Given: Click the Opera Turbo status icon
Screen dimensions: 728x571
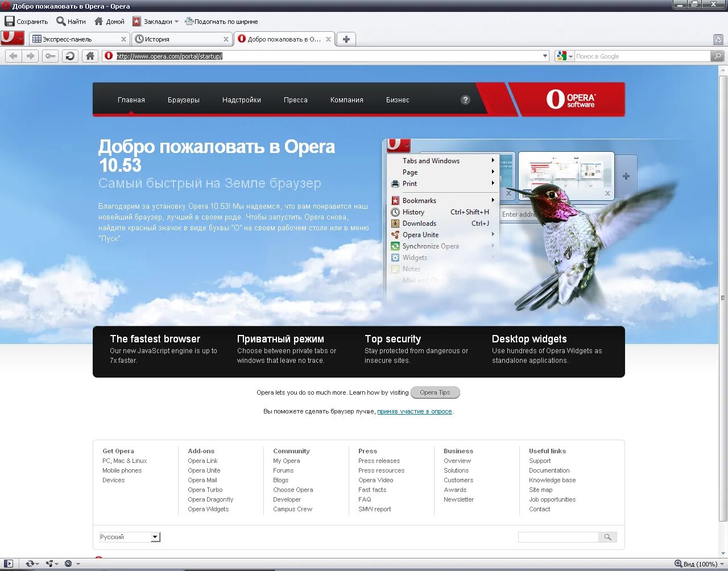Looking at the screenshot, I should (x=68, y=564).
